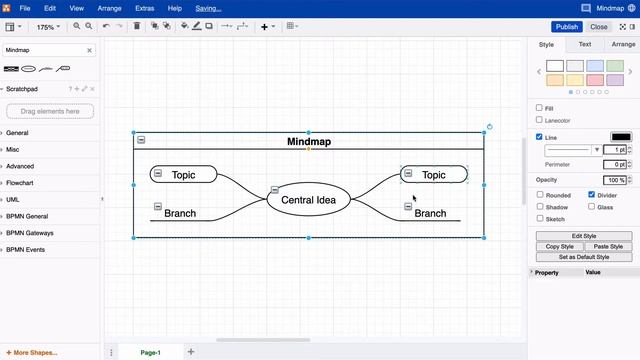Image resolution: width=640 pixels, height=360 pixels.
Task: Toggle the shadow toolbar icon
Action: coord(209,26)
